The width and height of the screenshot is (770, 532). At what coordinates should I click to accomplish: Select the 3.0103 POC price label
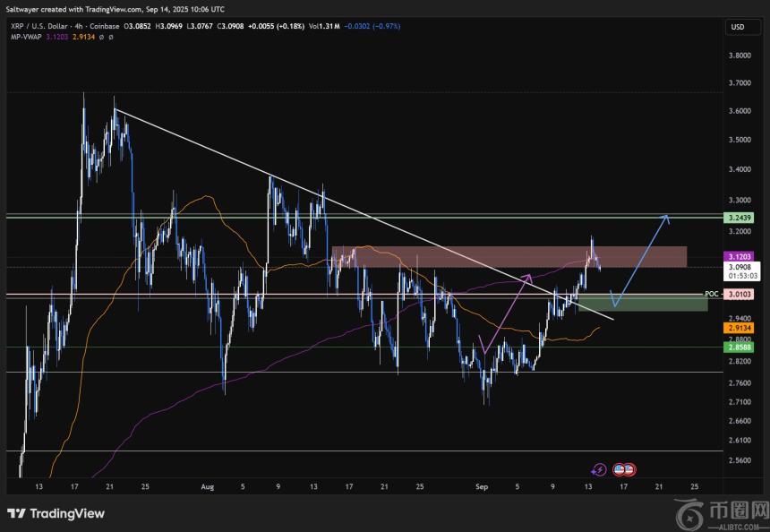[740, 294]
